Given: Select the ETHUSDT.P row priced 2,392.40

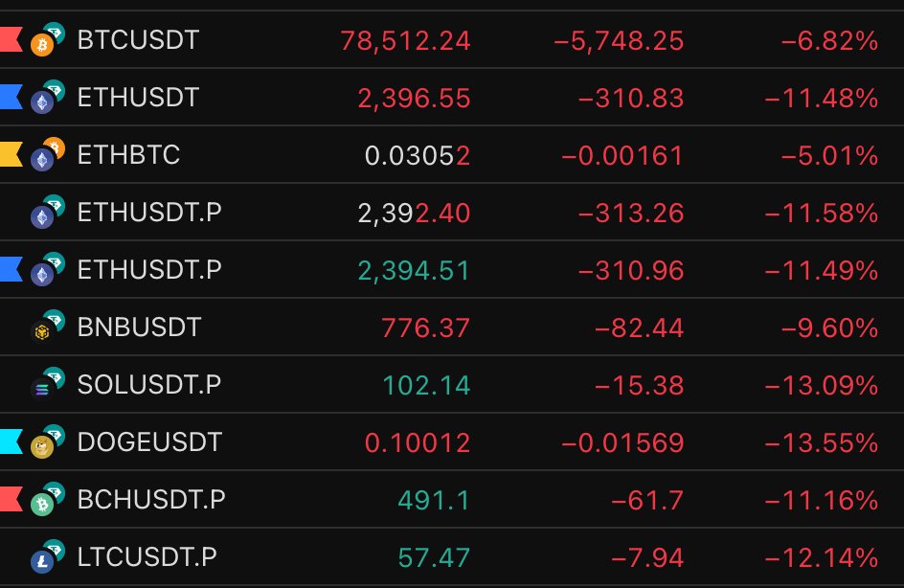Looking at the screenshot, I should click(x=148, y=213).
